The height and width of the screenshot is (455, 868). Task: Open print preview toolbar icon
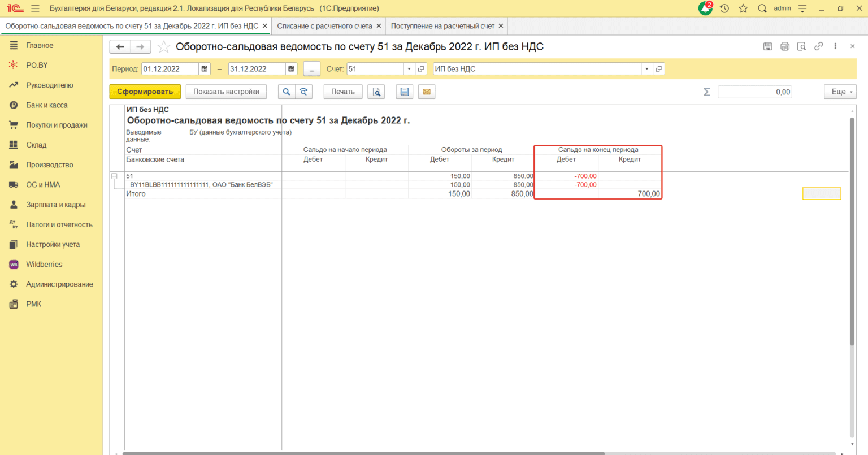click(x=376, y=92)
